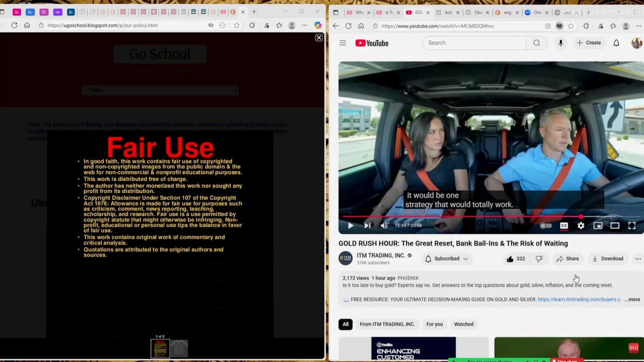Click ITM Trading channel avatar
The image size is (644, 362).
click(x=346, y=258)
